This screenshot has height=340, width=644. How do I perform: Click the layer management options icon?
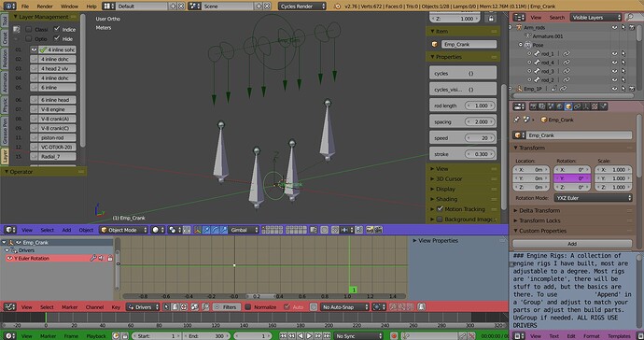pos(17,29)
